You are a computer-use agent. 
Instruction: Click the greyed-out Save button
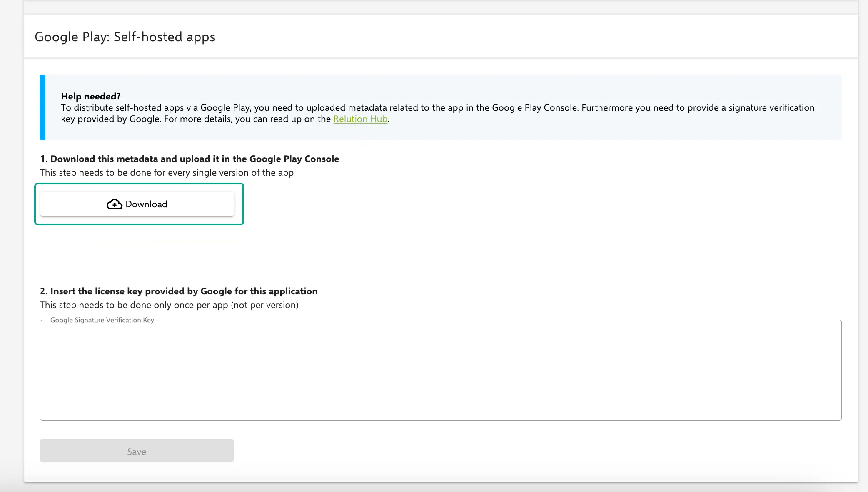[137, 451]
